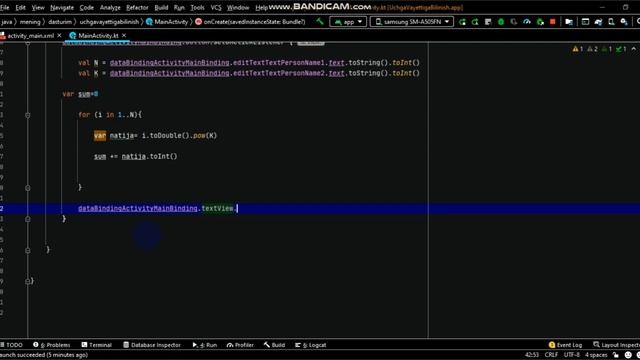Click the 42:53 cursor position indicator
Image resolution: width=640 pixels, height=360 pixels.
click(x=532, y=355)
